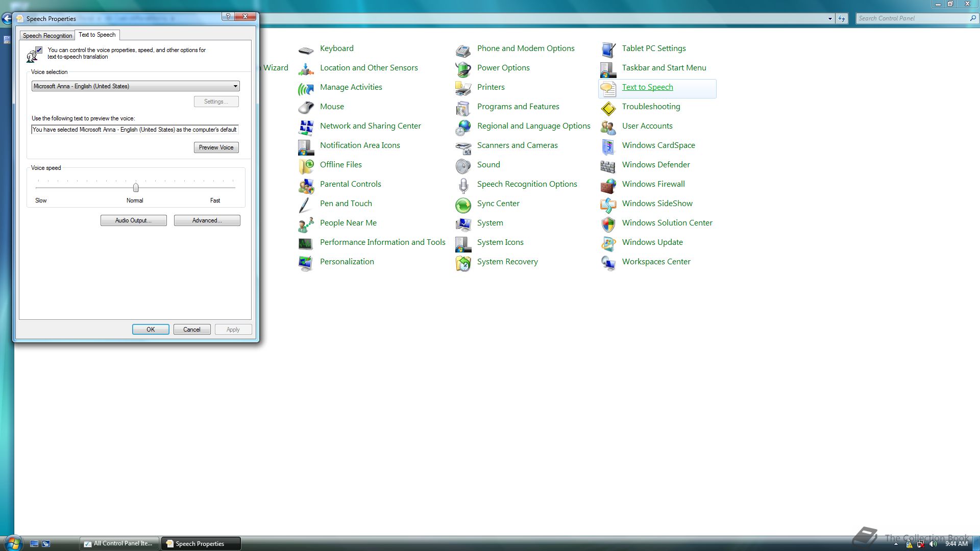Screen dimensions: 980x551
Task: Open the Manage Activities icon
Action: pyautogui.click(x=306, y=88)
